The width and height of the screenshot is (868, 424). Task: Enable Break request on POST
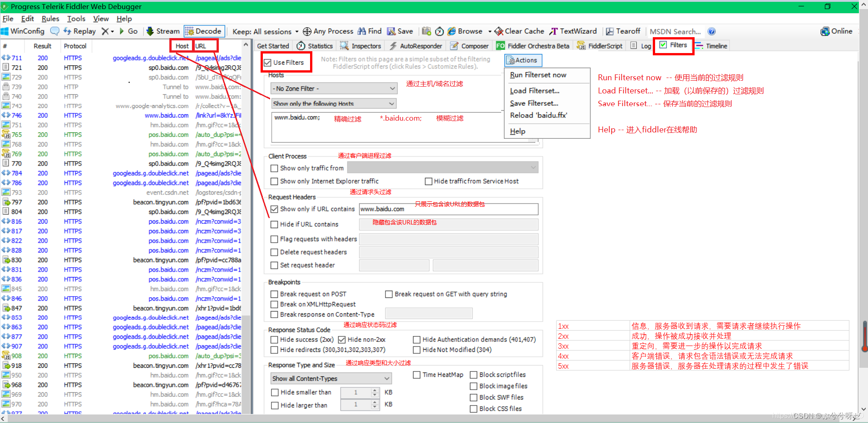(x=274, y=294)
